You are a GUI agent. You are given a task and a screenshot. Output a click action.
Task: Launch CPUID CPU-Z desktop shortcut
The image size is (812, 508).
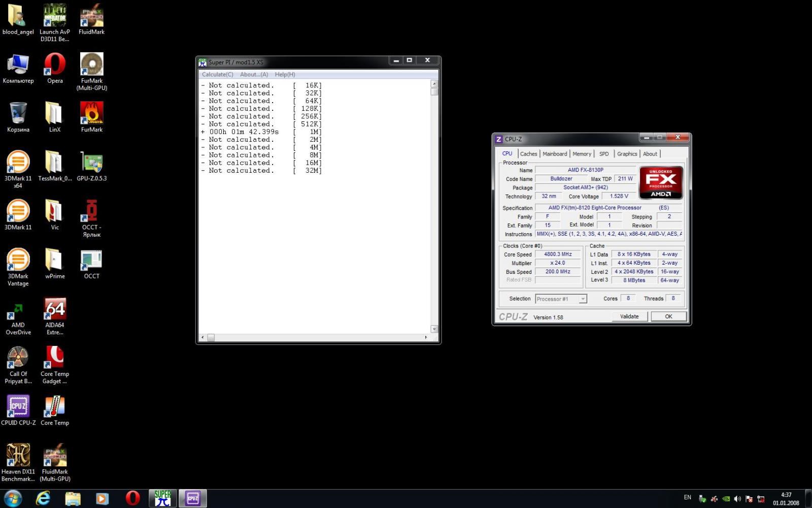pos(18,410)
